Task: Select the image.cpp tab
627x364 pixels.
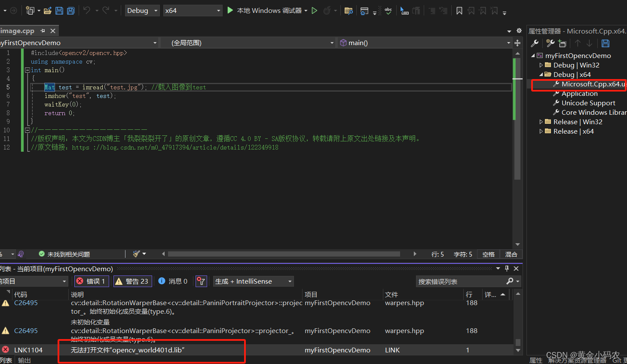Action: (x=17, y=31)
